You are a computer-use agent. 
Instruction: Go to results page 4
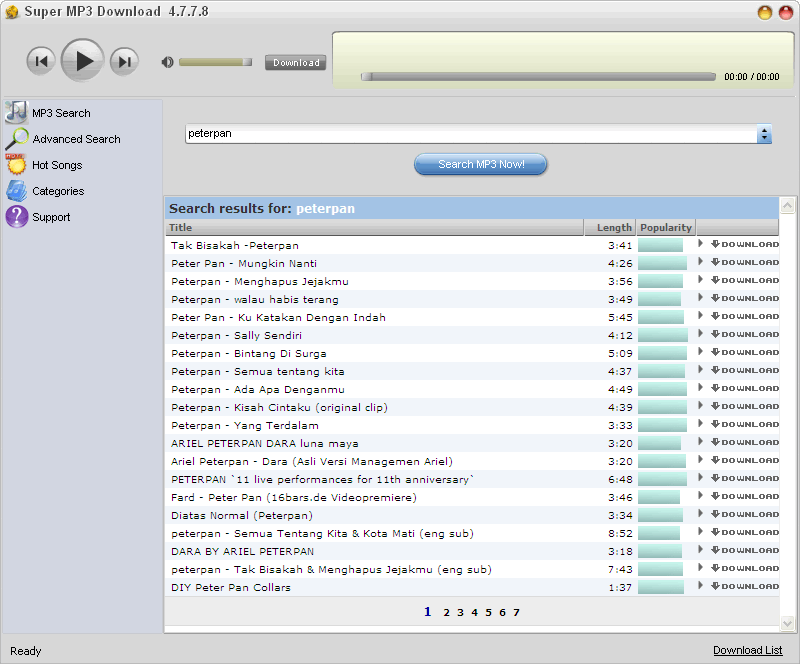474,612
